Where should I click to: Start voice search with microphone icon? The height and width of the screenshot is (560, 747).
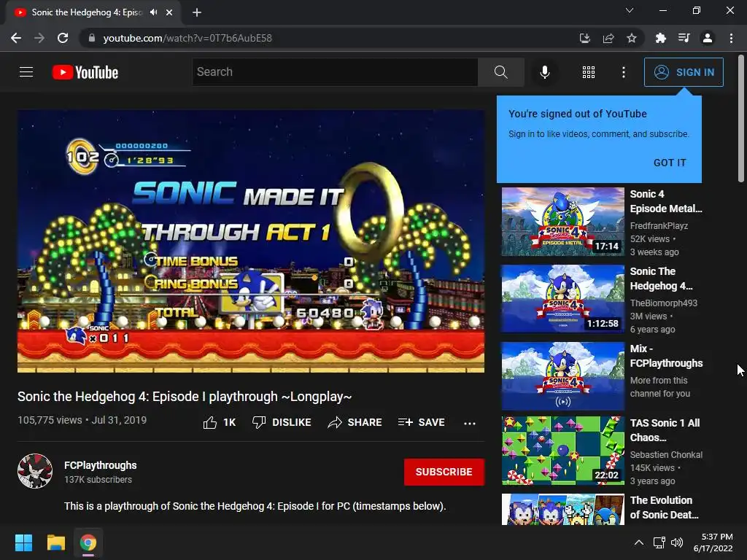[x=544, y=72]
